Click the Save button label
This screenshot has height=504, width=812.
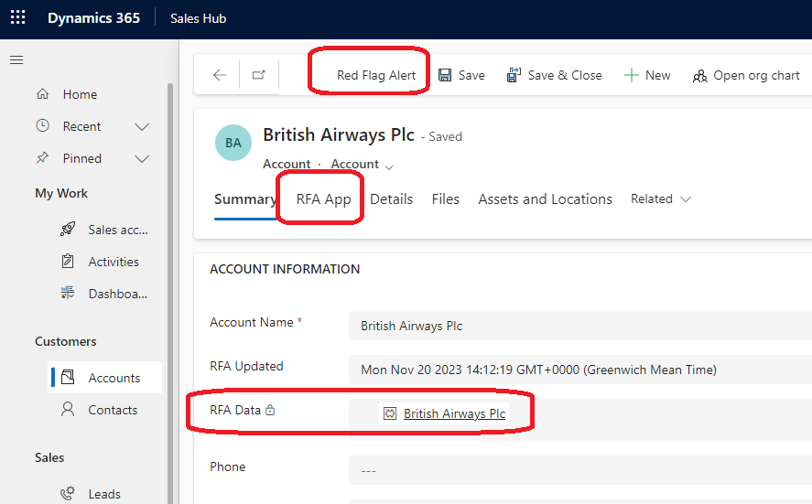click(471, 76)
